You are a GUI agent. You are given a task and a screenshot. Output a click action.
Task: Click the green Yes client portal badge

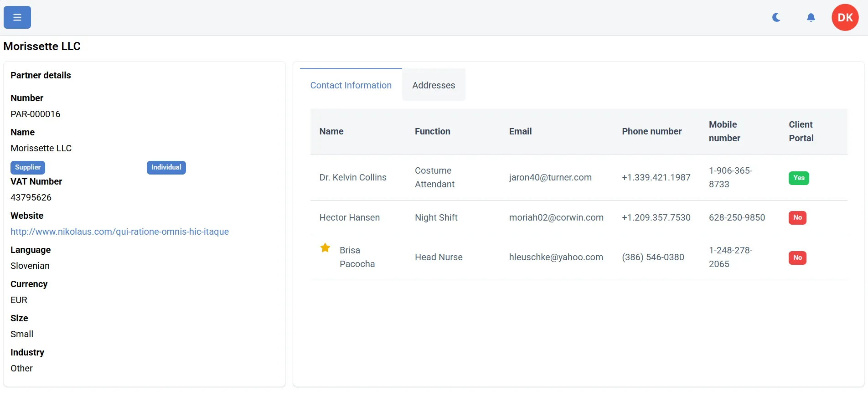click(x=799, y=178)
